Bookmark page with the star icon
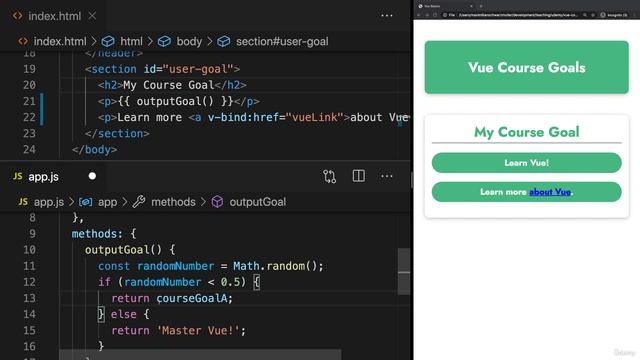 click(x=593, y=15)
